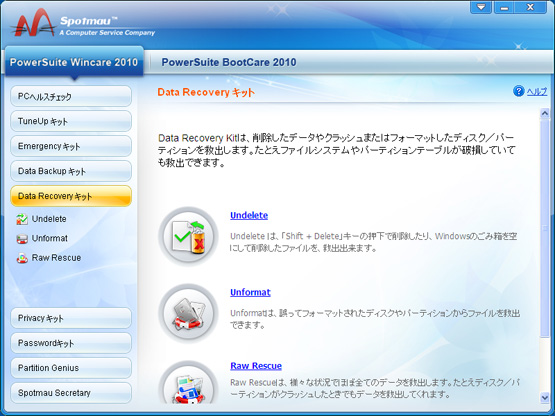
Task: Launch Spotmau Secretary
Action: tap(71, 393)
